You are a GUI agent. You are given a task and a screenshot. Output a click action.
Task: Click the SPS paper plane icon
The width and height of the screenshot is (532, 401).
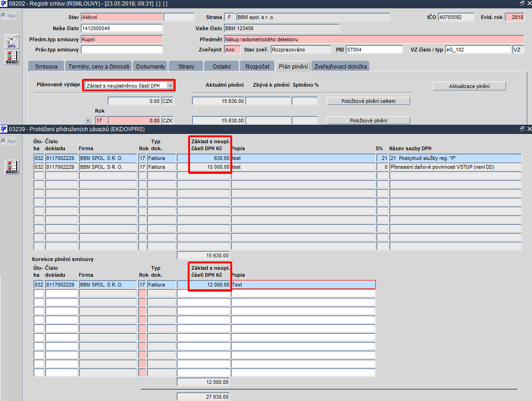[12, 42]
